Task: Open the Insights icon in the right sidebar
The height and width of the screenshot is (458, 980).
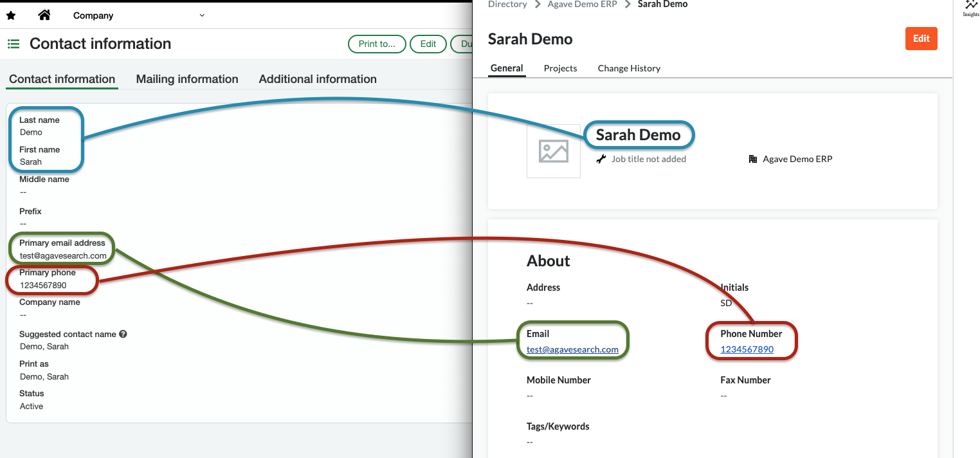Action: [x=971, y=8]
